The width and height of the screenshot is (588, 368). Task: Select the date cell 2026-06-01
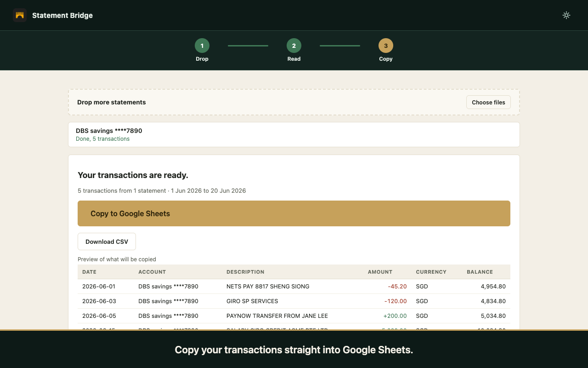pos(99,286)
